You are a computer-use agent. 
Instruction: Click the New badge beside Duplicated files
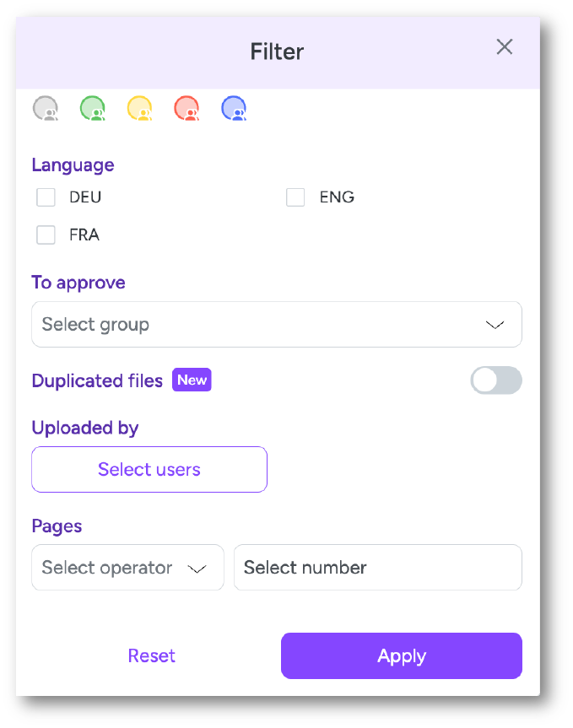(192, 380)
